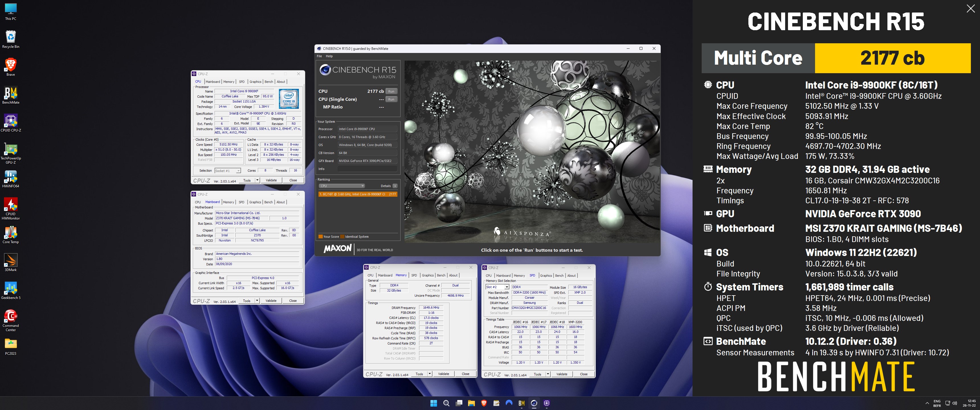Open the Tools dropdown arrow in the CPU-Z processor window

click(258, 180)
